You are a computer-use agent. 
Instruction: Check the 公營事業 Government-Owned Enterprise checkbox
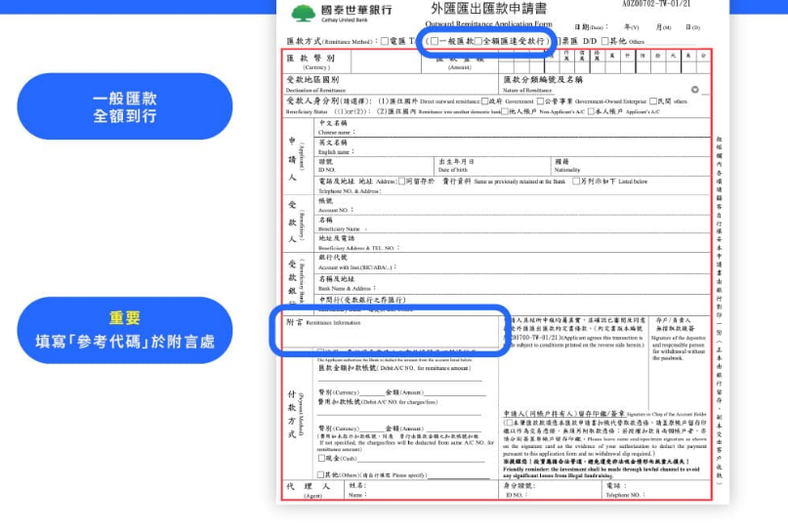[x=540, y=101]
